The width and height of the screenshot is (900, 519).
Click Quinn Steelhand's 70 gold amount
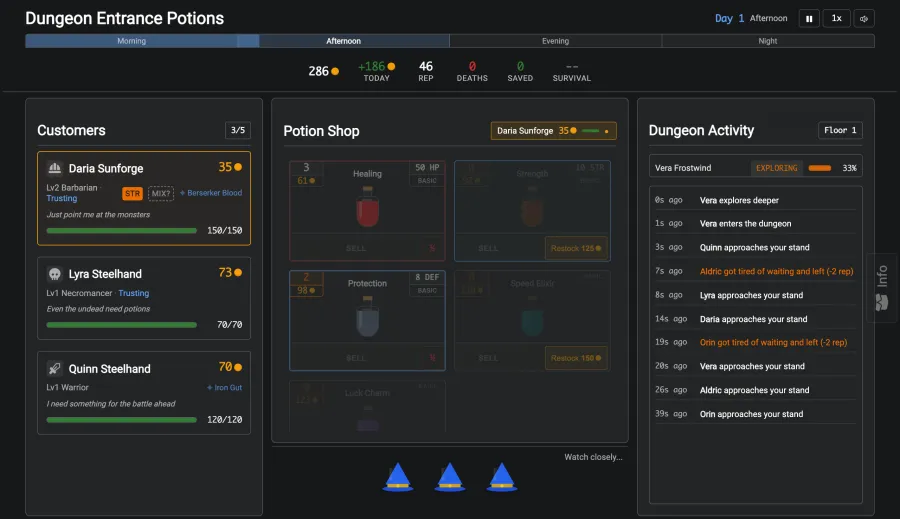pyautogui.click(x=230, y=367)
